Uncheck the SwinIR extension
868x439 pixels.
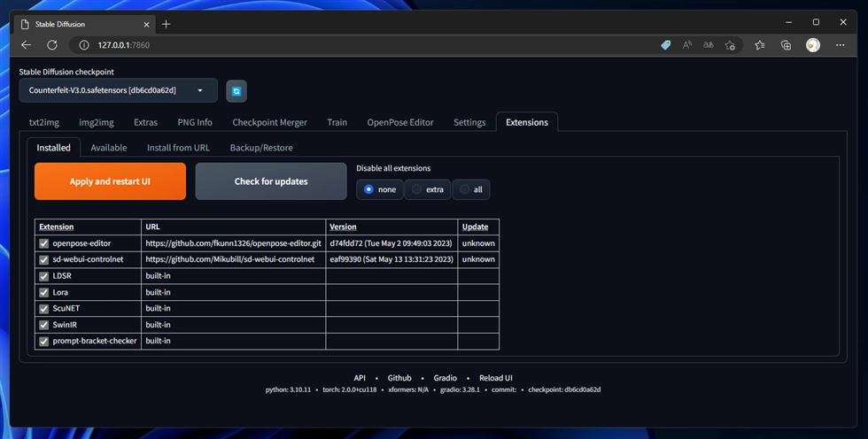pyautogui.click(x=43, y=325)
